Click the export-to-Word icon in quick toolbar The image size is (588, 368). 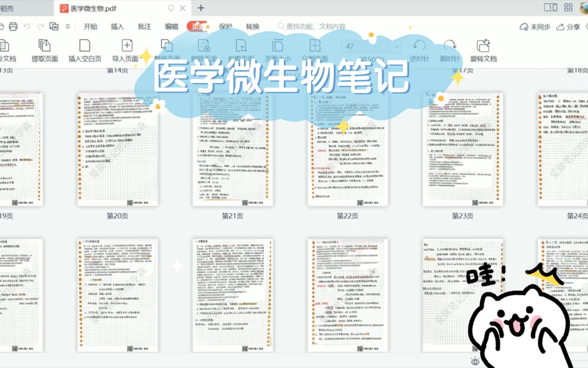point(54,27)
